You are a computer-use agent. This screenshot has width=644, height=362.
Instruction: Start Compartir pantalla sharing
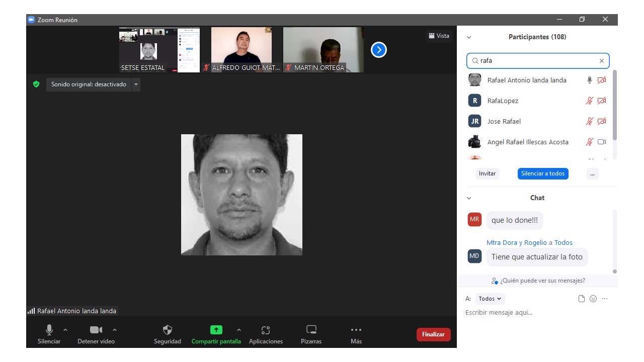pos(216,334)
